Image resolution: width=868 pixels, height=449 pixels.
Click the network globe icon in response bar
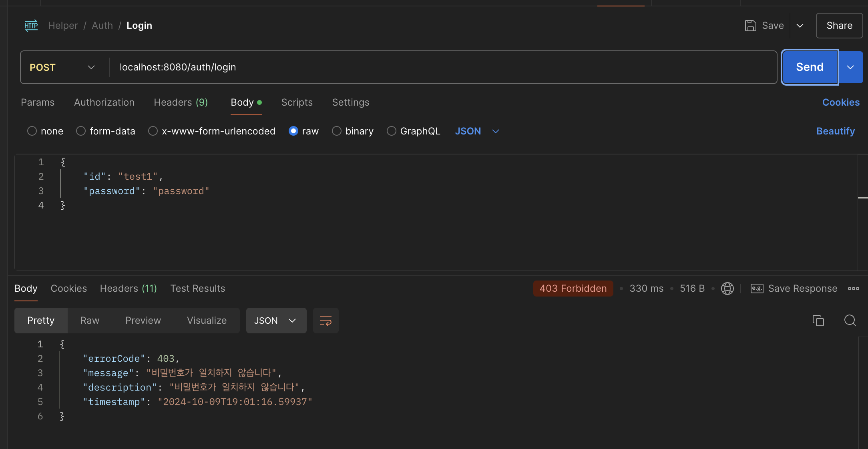click(x=727, y=289)
